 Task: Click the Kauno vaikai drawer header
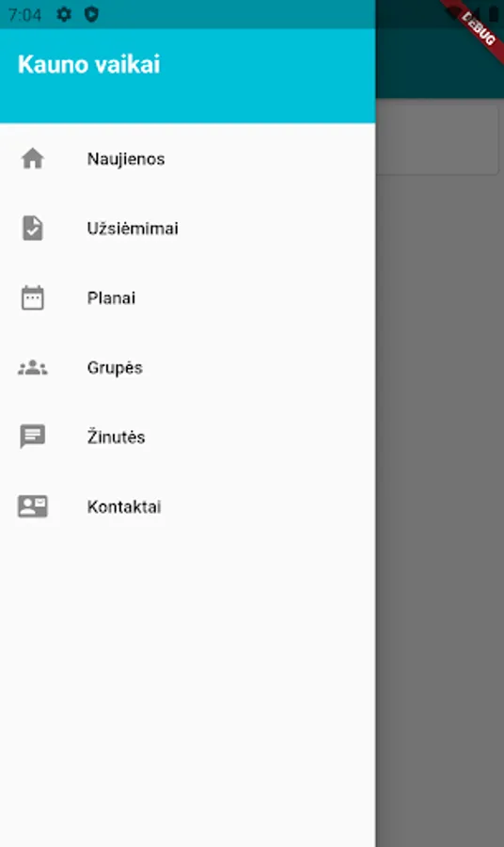coord(187,75)
